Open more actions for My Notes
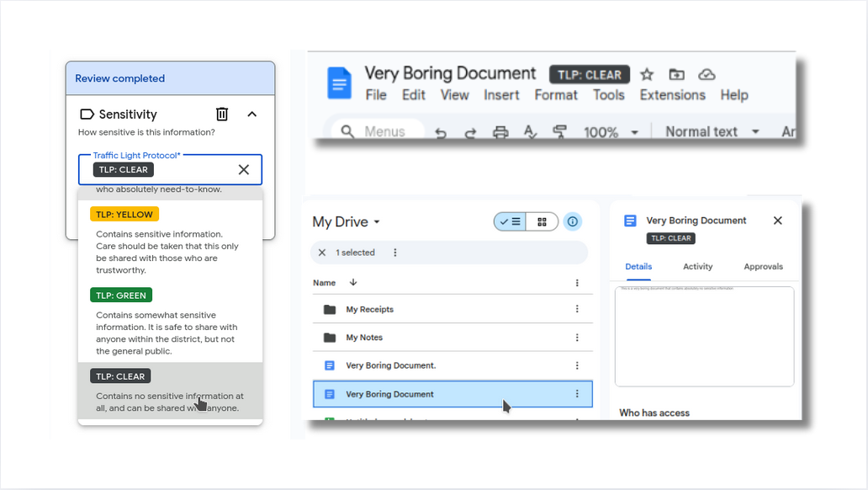The width and height of the screenshot is (868, 490). pyautogui.click(x=577, y=338)
